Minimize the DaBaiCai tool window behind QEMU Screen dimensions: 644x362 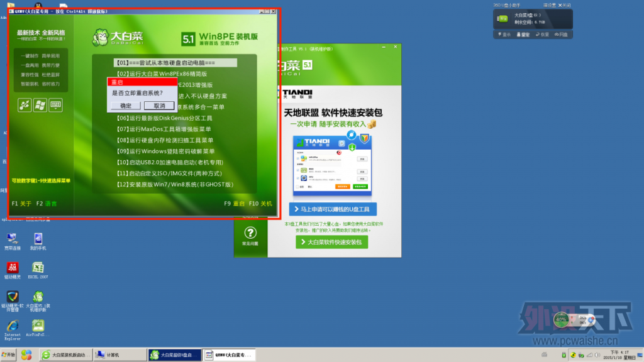click(x=384, y=47)
